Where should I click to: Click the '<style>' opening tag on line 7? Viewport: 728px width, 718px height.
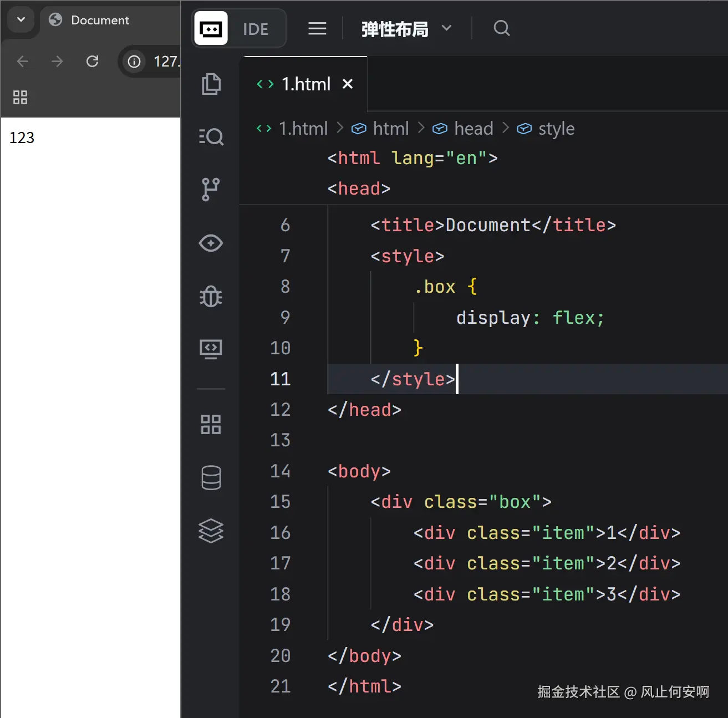click(x=408, y=256)
